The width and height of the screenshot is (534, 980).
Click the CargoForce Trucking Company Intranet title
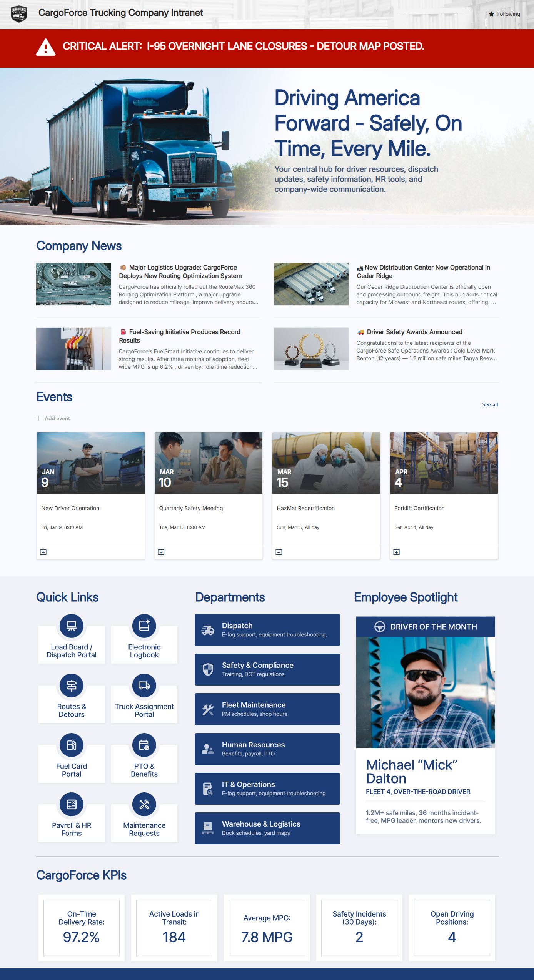click(120, 13)
